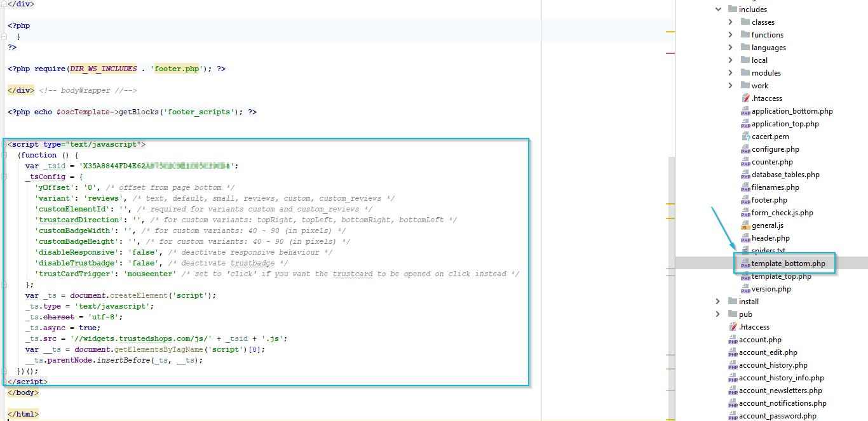This screenshot has width=868, height=421.
Task: Expand the languages folder
Action: pos(731,48)
